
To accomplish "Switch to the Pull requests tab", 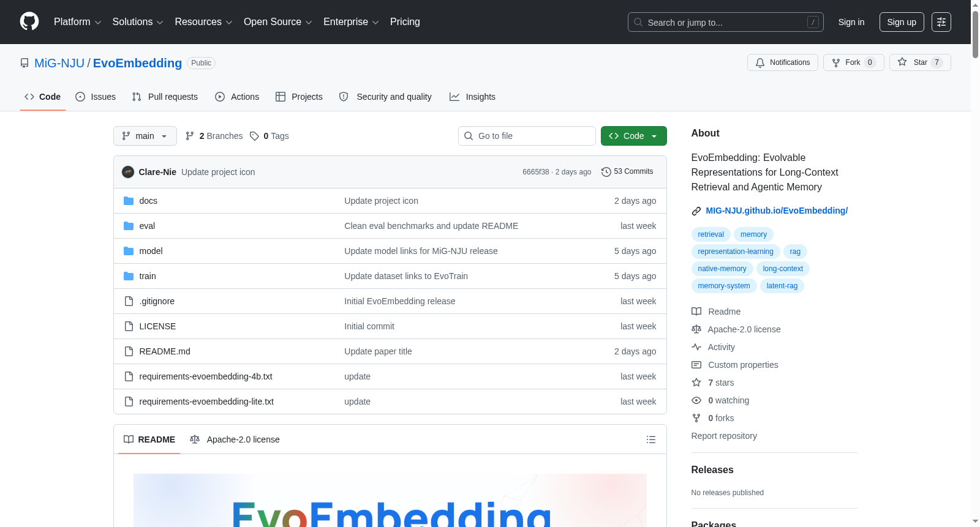I will pos(165,97).
